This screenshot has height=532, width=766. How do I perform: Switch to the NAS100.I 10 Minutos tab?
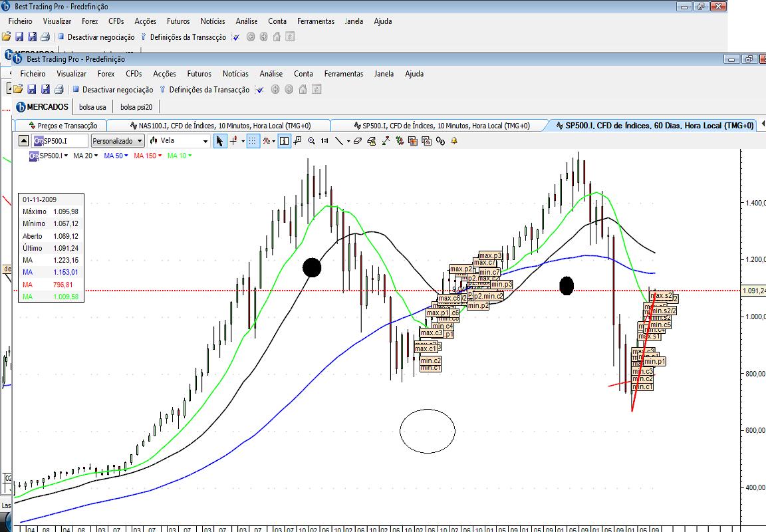coord(220,126)
